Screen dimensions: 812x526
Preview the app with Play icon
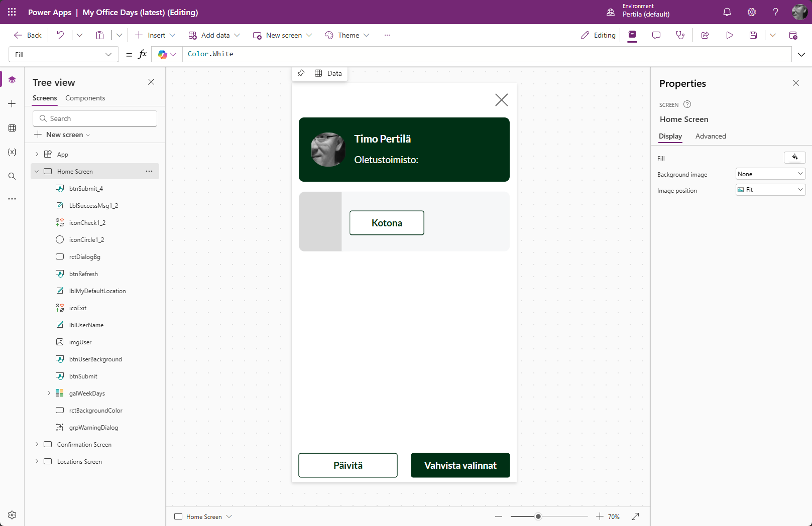[x=729, y=35]
